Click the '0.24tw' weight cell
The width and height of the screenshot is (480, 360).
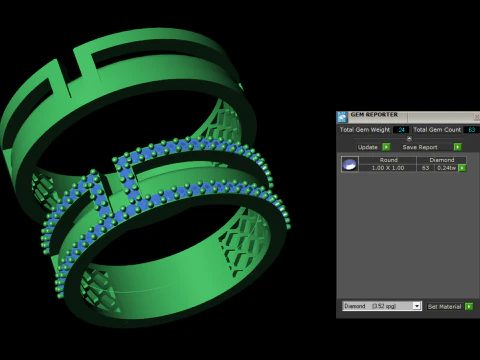coord(446,168)
